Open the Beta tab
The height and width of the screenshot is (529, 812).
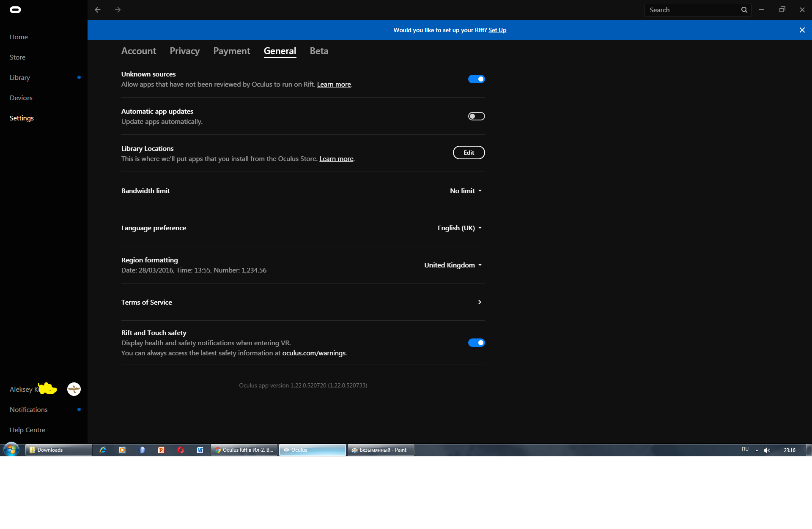[x=319, y=51]
